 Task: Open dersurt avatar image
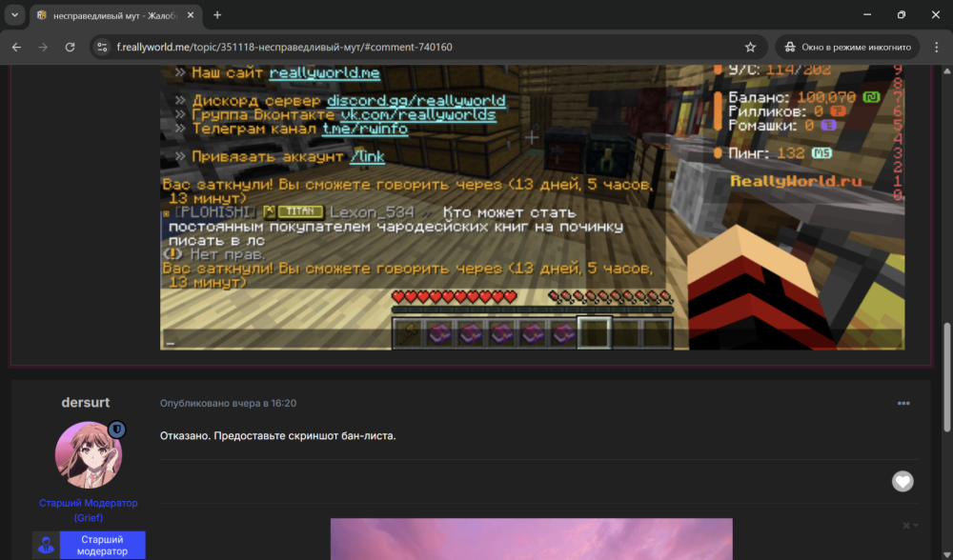point(88,455)
